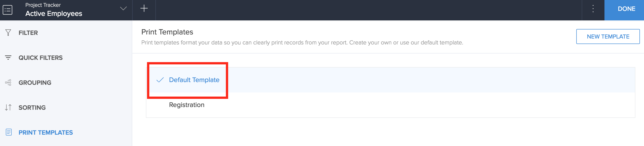
Task: Choose the Registration print template
Action: [x=187, y=105]
